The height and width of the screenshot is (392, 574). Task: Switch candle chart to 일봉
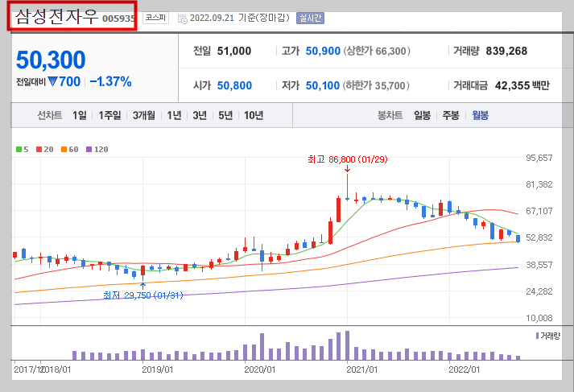pos(422,116)
